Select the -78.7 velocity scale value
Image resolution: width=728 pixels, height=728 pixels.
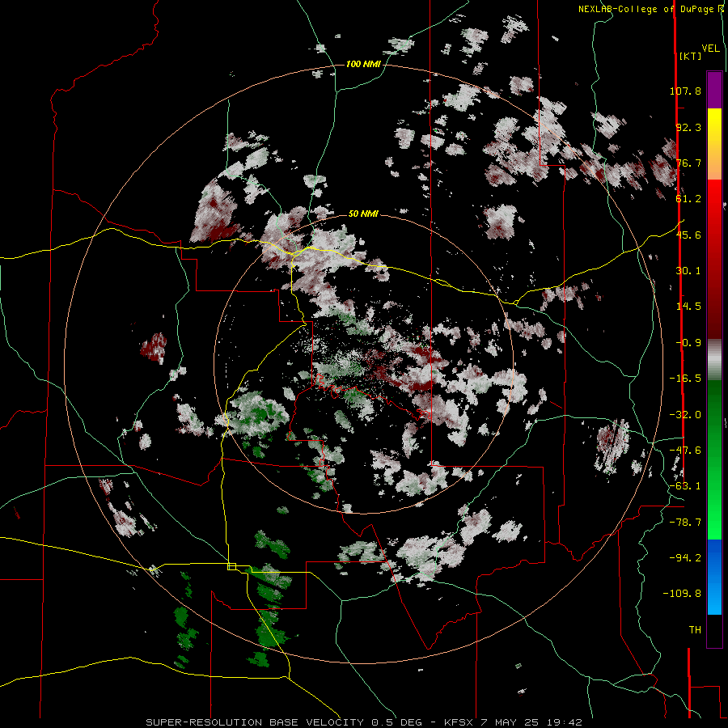click(x=685, y=523)
